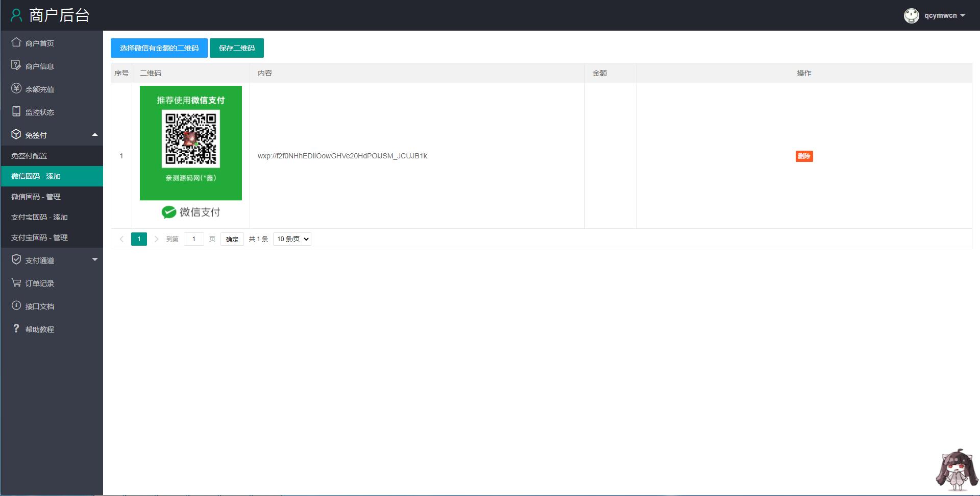Open 监控状态 in the sidebar
This screenshot has width=980, height=496.
pos(52,112)
